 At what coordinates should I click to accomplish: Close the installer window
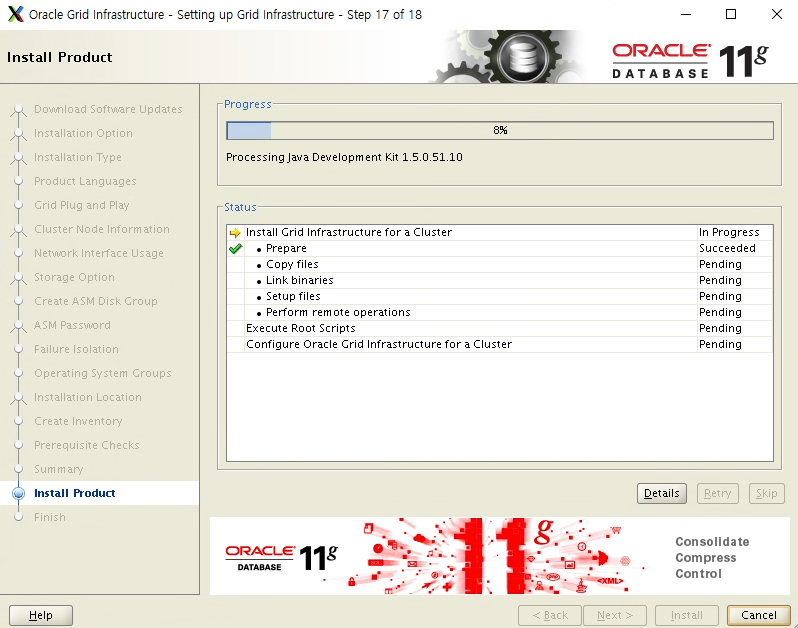click(x=777, y=14)
